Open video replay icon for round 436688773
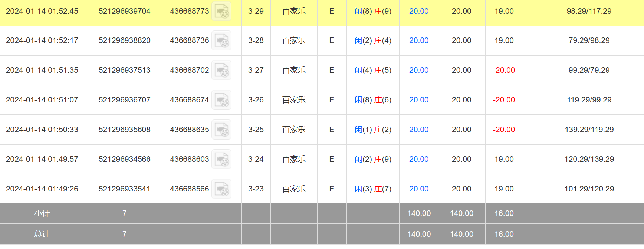644x249 pixels. click(221, 11)
